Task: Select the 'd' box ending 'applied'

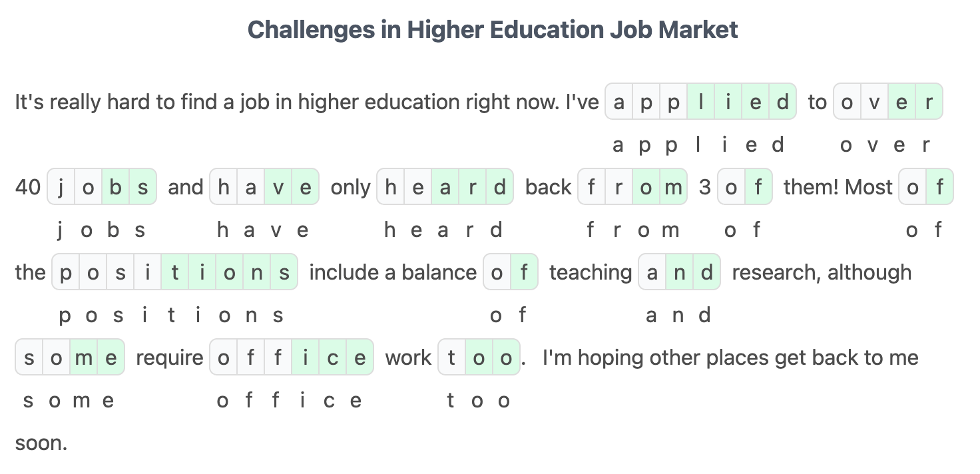Action: [x=782, y=102]
